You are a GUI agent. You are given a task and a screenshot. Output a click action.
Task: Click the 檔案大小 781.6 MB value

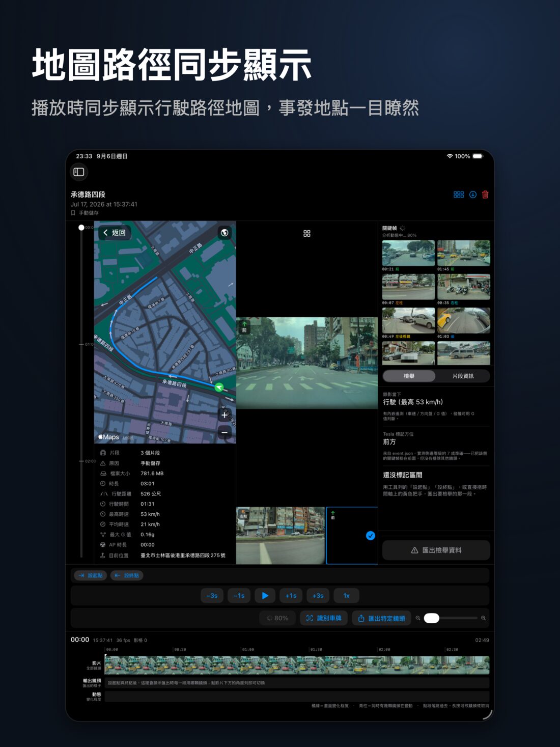(x=152, y=474)
